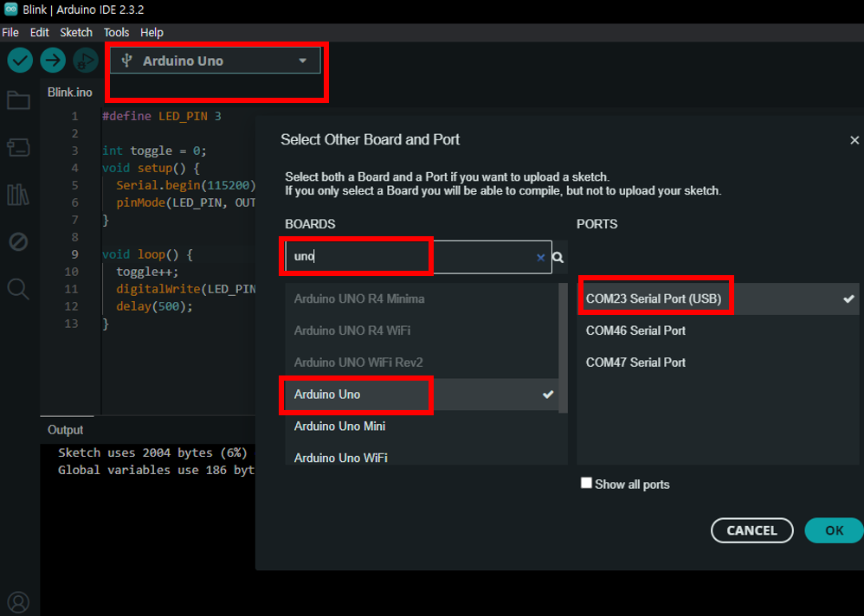The width and height of the screenshot is (864, 616).
Task: Select COM46 Serial Port
Action: [718, 330]
